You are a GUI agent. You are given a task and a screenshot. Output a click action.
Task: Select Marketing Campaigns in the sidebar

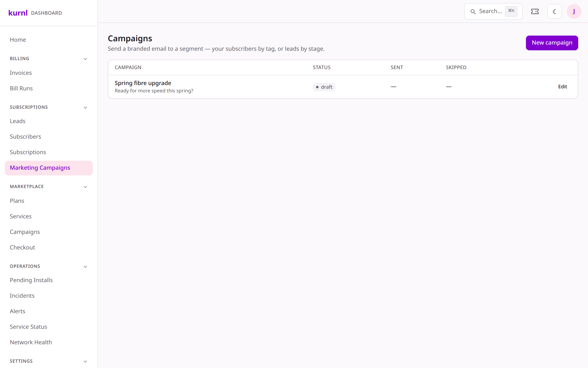coord(49,168)
